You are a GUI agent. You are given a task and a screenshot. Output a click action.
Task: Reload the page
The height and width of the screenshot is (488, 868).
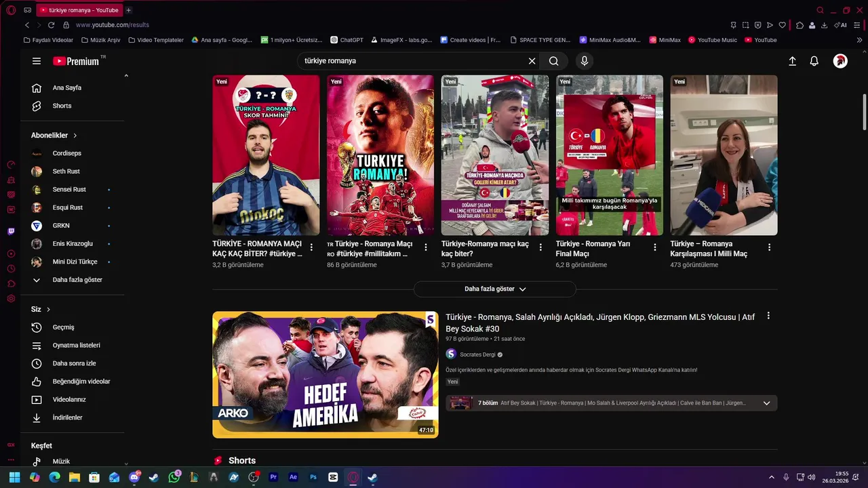tap(51, 25)
